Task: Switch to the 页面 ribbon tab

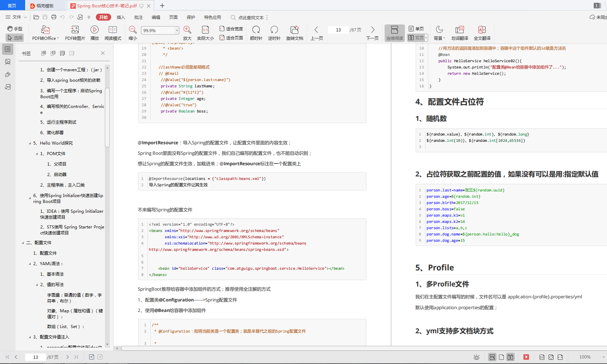Action: click(x=173, y=17)
